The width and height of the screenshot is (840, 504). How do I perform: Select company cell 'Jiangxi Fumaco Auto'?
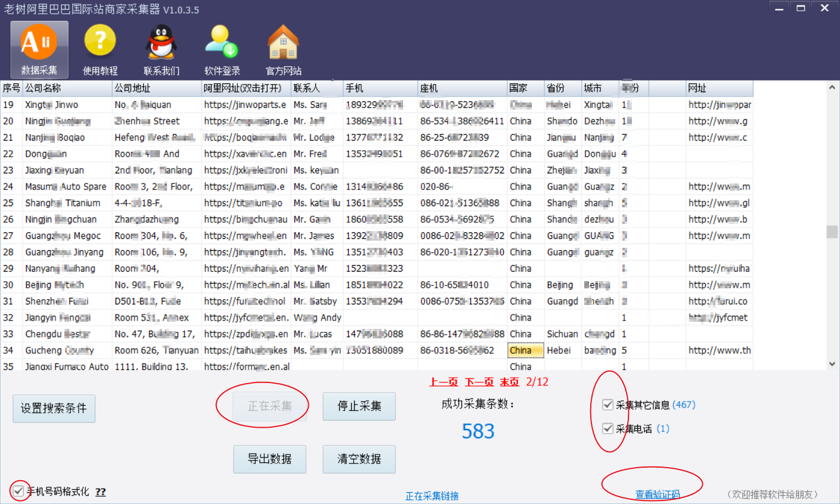coord(67,366)
